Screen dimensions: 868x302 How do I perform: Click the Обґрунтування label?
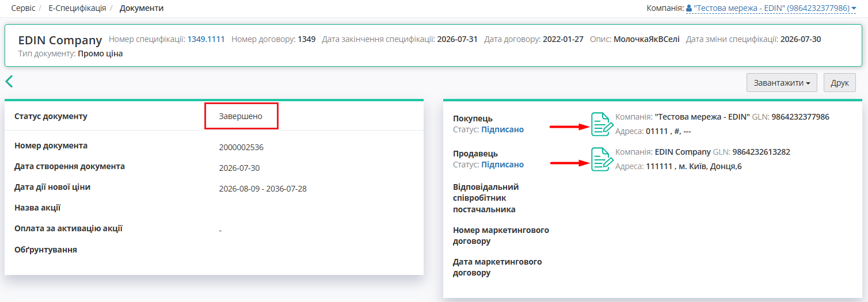pyautogui.click(x=45, y=250)
